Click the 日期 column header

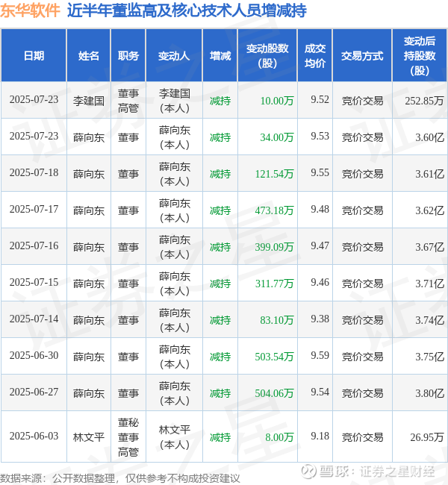(x=34, y=56)
